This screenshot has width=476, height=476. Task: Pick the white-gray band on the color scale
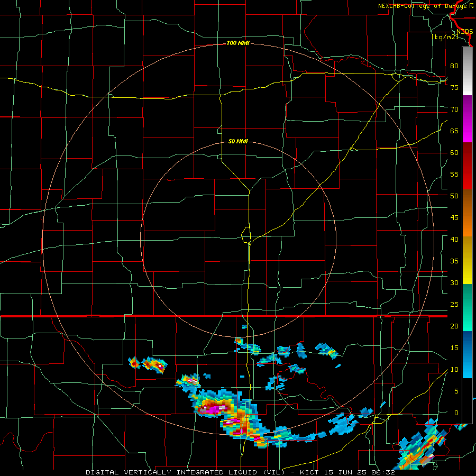pyautogui.click(x=467, y=71)
